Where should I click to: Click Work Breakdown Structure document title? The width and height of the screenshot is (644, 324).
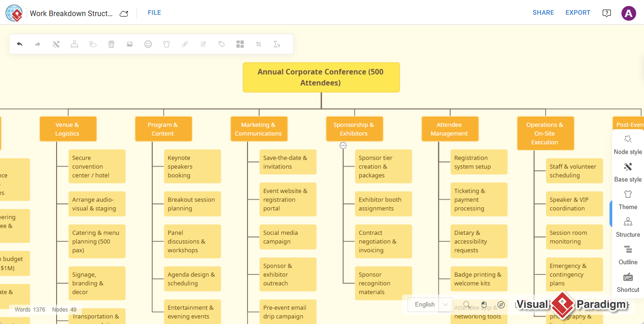coord(71,13)
